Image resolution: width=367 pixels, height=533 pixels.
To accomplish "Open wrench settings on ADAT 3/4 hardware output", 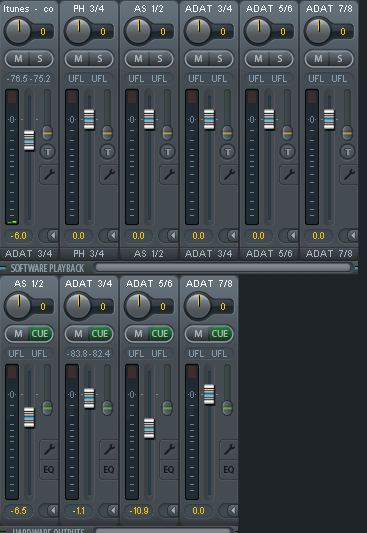I will [x=109, y=449].
